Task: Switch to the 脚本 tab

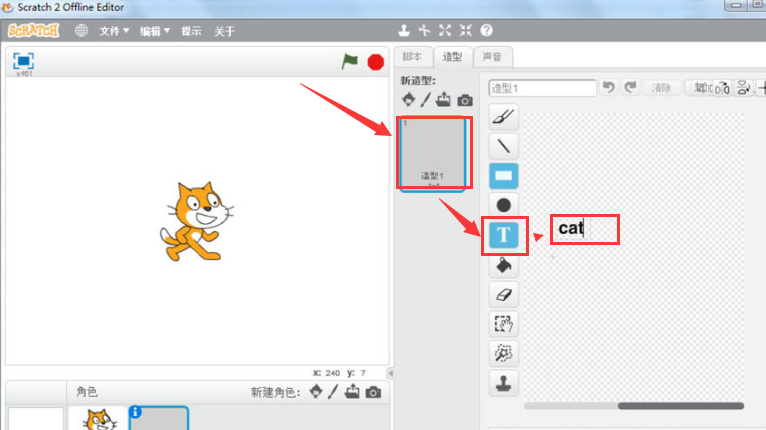Action: [x=412, y=57]
